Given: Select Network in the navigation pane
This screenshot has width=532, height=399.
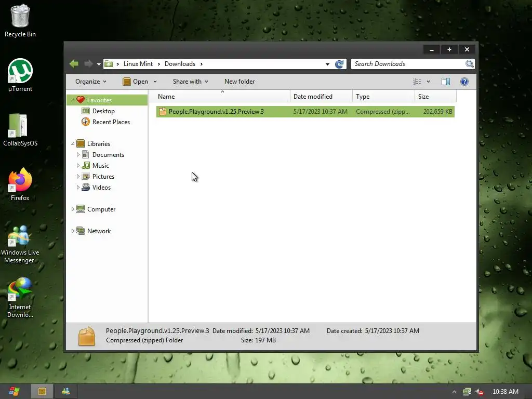Looking at the screenshot, I should pos(99,231).
